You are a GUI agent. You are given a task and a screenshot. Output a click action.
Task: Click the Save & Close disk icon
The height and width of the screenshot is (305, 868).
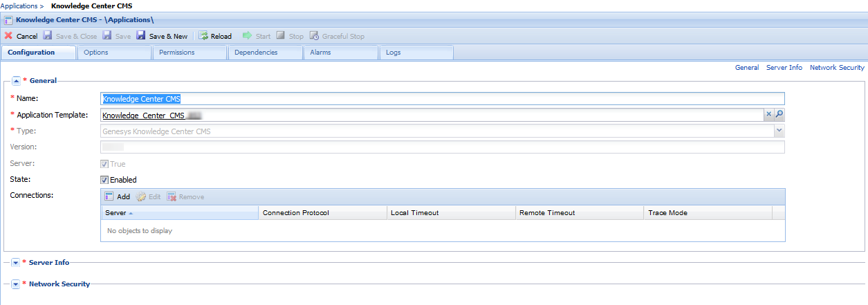(x=48, y=36)
